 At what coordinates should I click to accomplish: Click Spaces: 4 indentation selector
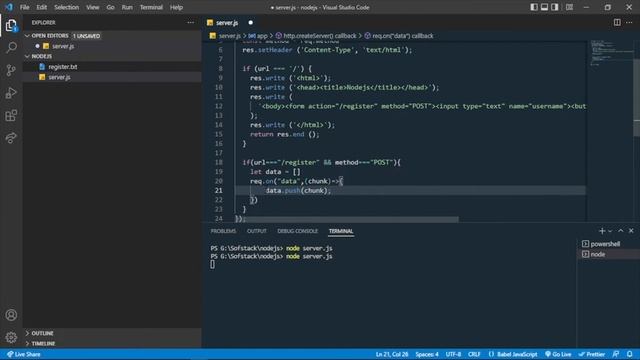[427, 354]
